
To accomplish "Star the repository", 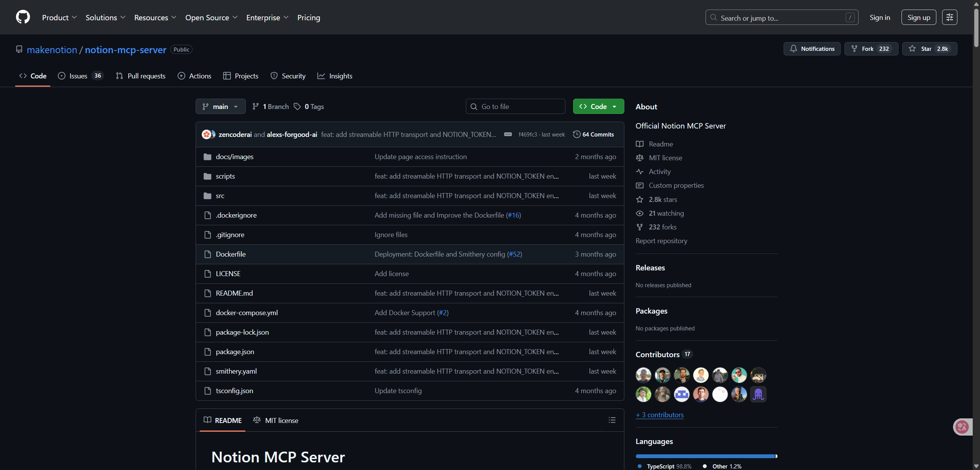I will coord(929,49).
